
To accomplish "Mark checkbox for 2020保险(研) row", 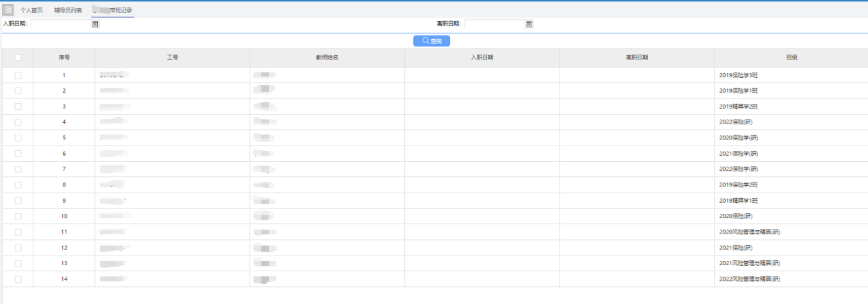I will (18, 217).
